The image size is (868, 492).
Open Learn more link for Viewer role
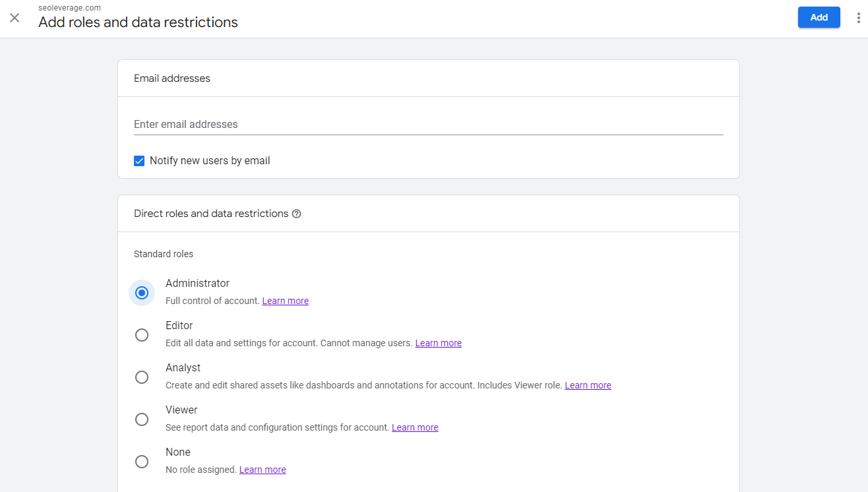415,427
